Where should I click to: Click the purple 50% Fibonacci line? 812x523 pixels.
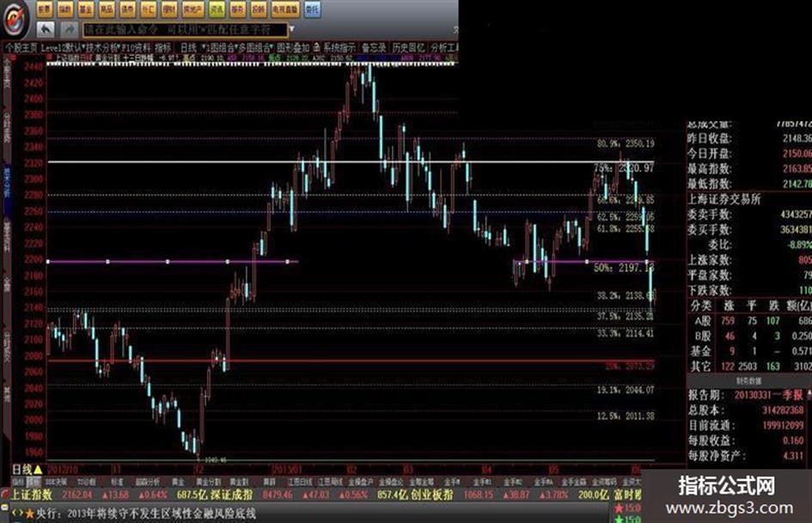[x=173, y=261]
